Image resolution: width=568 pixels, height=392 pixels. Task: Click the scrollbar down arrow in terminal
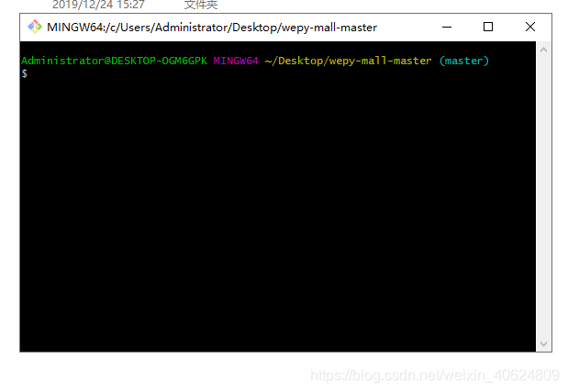point(543,344)
